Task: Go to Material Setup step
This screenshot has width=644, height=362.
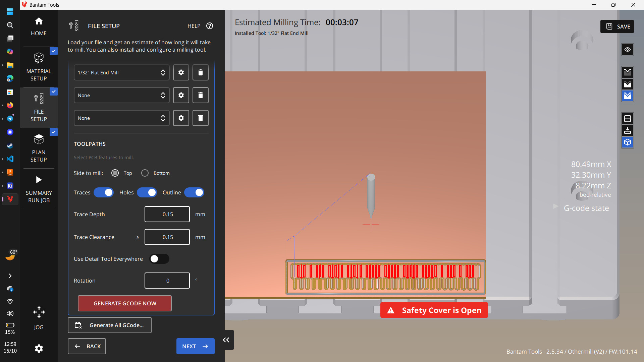Action: 39,67
